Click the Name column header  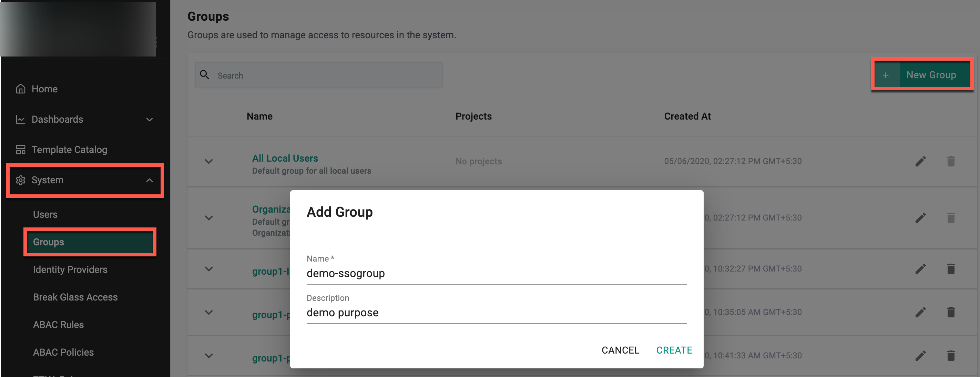point(259,116)
